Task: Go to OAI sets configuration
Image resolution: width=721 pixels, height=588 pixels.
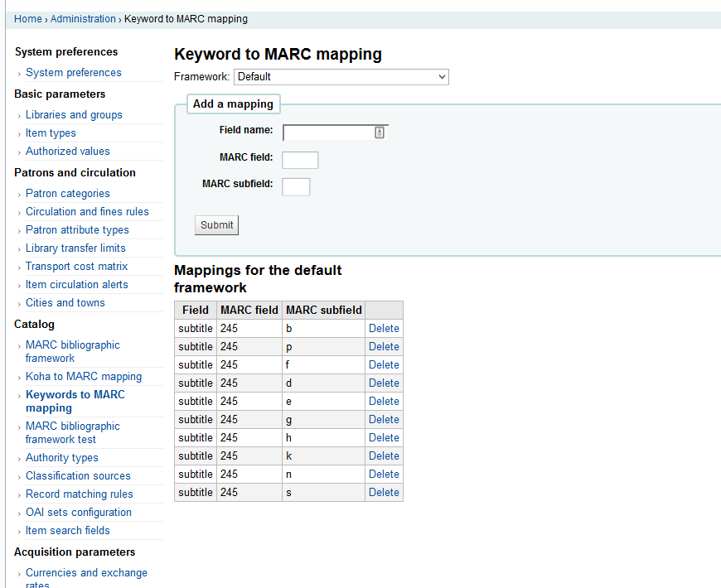Action: (x=78, y=513)
